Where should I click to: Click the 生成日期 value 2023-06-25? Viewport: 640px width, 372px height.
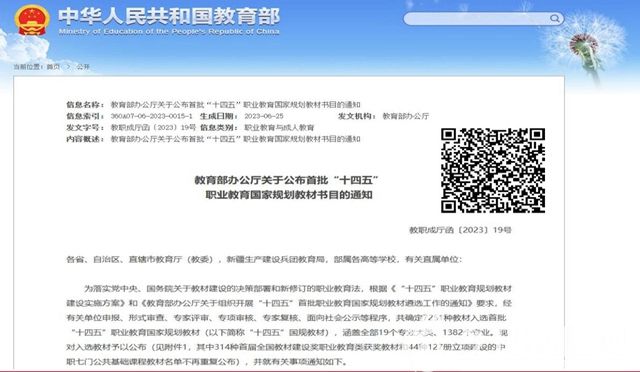coord(264,116)
